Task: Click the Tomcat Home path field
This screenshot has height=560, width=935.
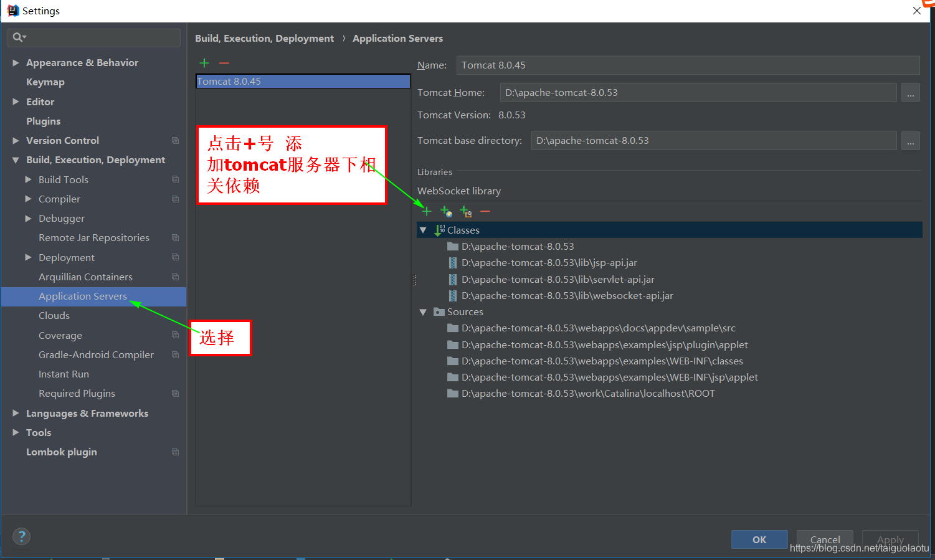Action: tap(698, 93)
